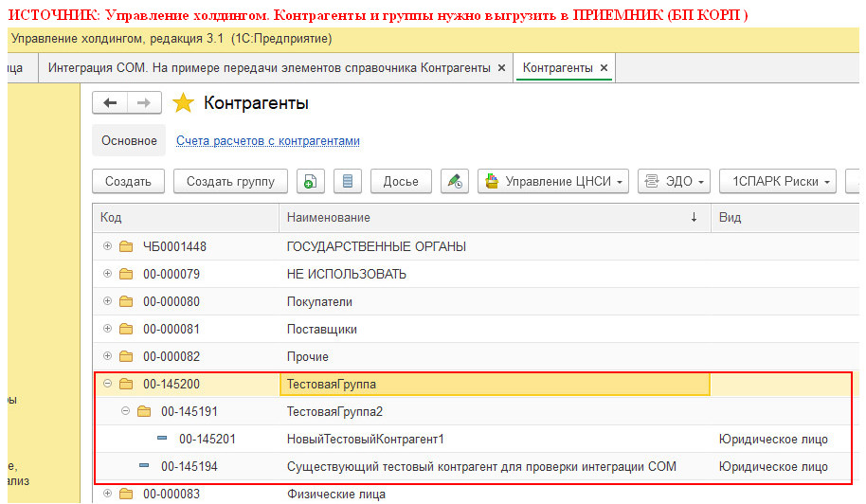This screenshot has height=504, width=866.
Task: Click folder icon of code 00-000080
Action: [126, 301]
